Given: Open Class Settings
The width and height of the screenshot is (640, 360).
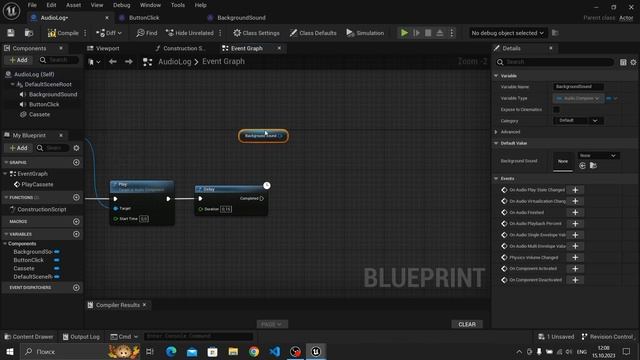Looking at the screenshot, I should click(x=256, y=33).
